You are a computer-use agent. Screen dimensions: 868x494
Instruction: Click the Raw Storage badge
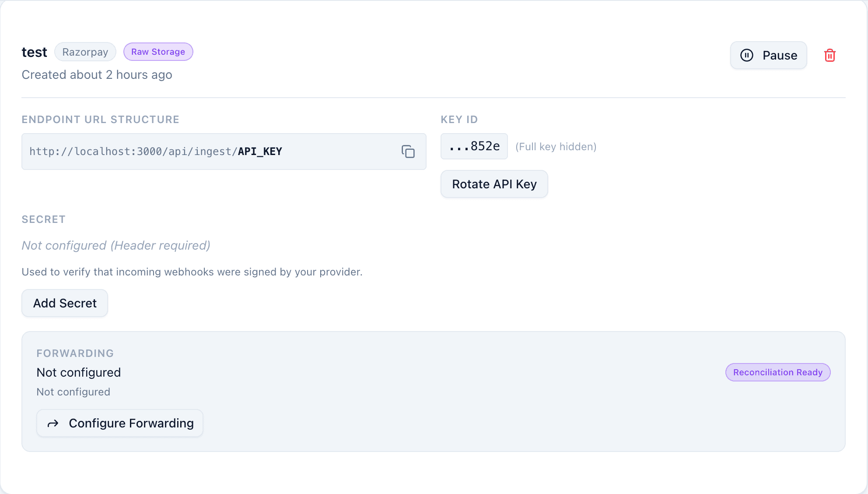click(158, 52)
